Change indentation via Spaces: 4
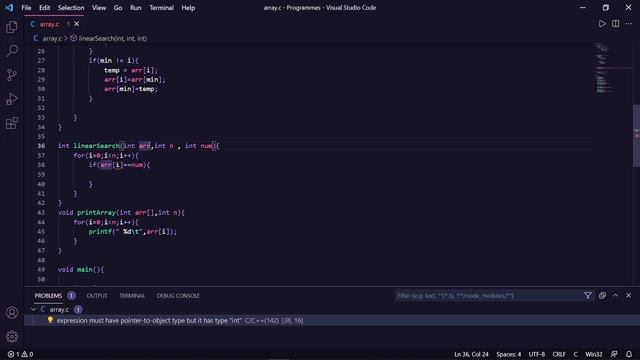 point(508,354)
